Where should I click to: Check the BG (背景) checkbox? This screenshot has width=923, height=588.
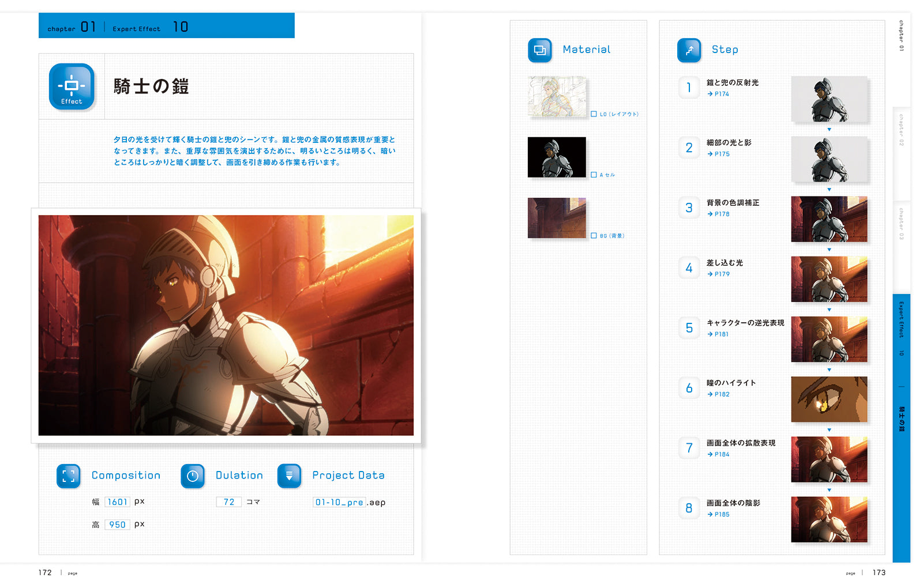594,235
